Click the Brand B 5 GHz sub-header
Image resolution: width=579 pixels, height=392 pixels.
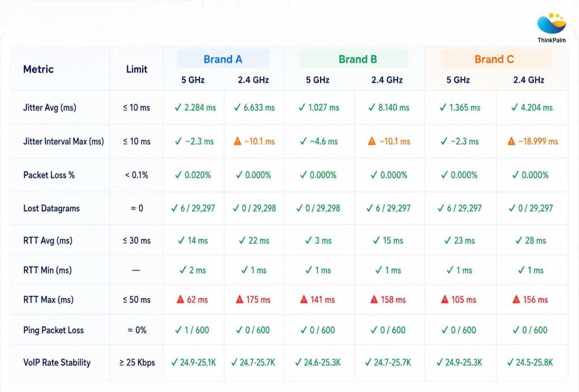318,80
